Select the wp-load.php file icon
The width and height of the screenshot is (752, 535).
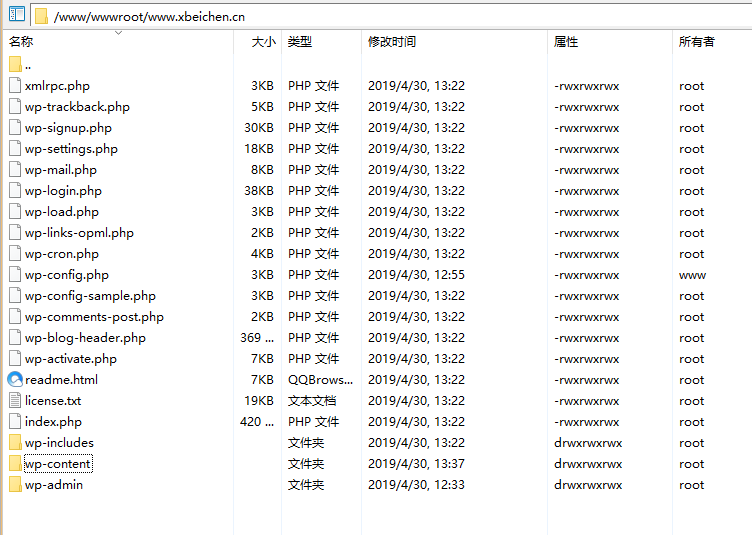pyautogui.click(x=15, y=211)
